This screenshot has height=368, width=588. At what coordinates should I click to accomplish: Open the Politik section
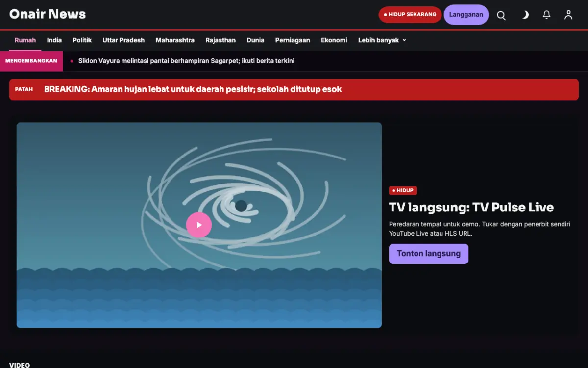(82, 40)
